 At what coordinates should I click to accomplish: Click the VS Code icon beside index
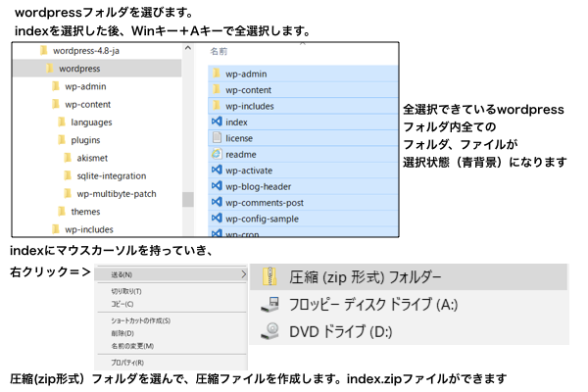point(217,122)
